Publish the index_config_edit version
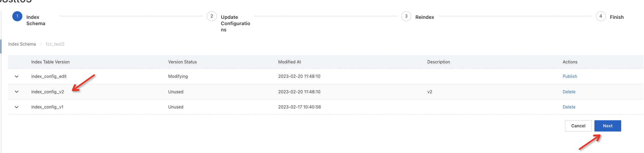This screenshot has width=644, height=153. pyautogui.click(x=570, y=76)
